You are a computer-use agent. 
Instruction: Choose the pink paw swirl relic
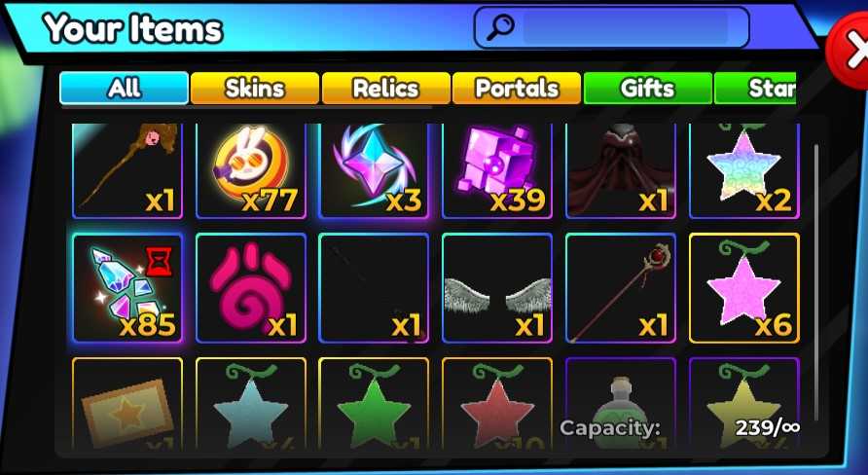251,288
